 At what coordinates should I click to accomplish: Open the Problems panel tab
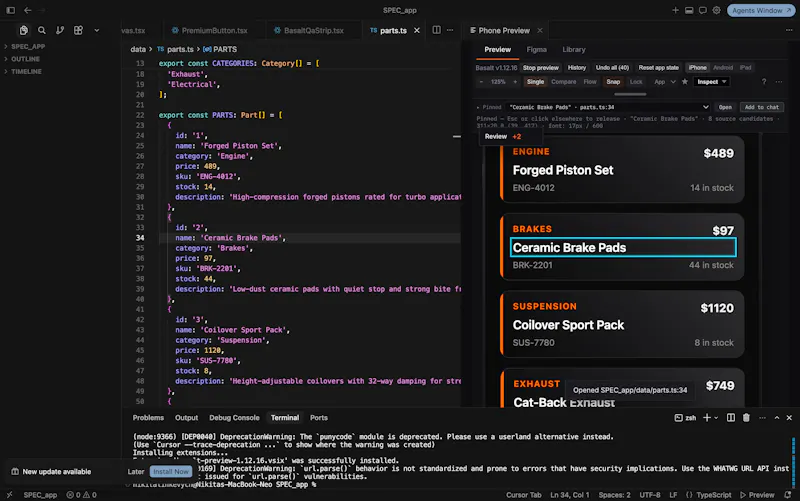pos(148,417)
